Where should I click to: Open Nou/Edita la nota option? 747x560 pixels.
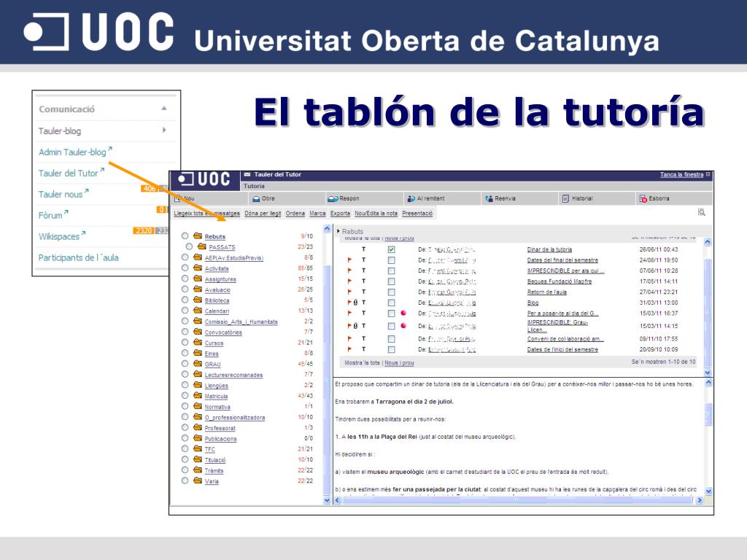pos(376,214)
